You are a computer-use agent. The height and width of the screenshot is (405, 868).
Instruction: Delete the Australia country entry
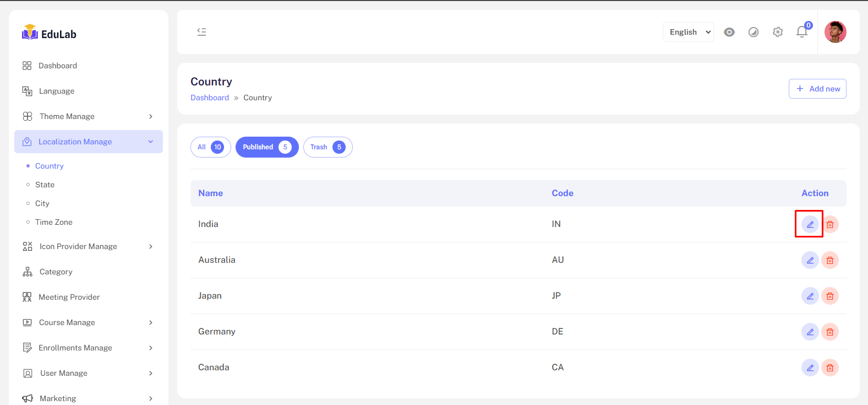pos(830,260)
